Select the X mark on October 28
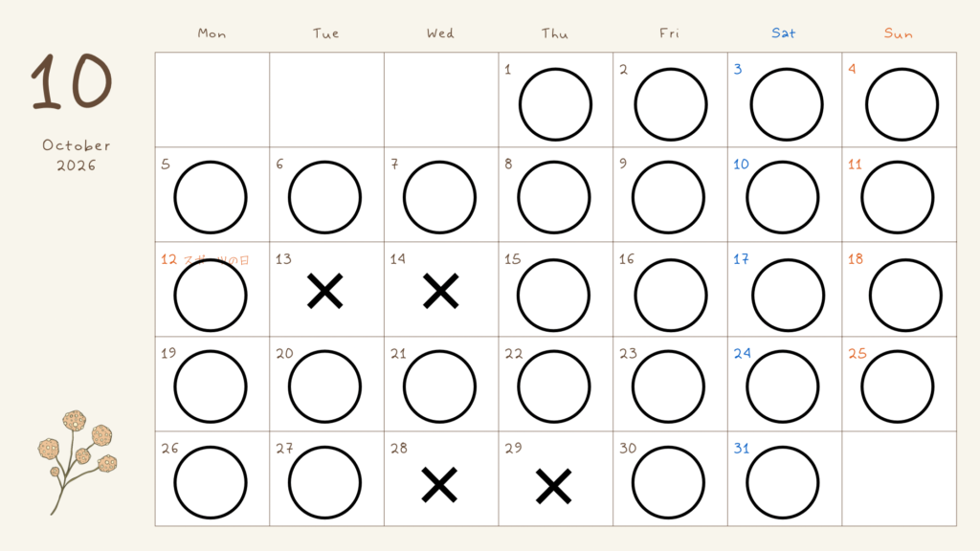This screenshot has height=551, width=980. [439, 485]
